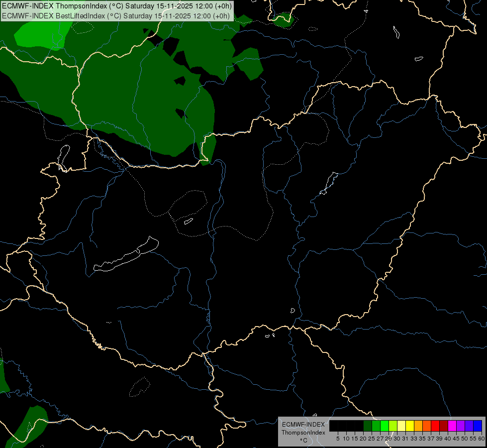487x448 pixels.
Task: Click the legend label 'ThompsonIndex'
Action: (x=303, y=433)
